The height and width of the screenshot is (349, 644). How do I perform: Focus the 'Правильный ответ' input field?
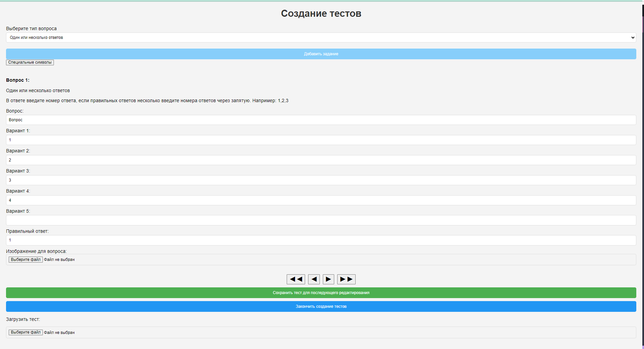tap(321, 240)
